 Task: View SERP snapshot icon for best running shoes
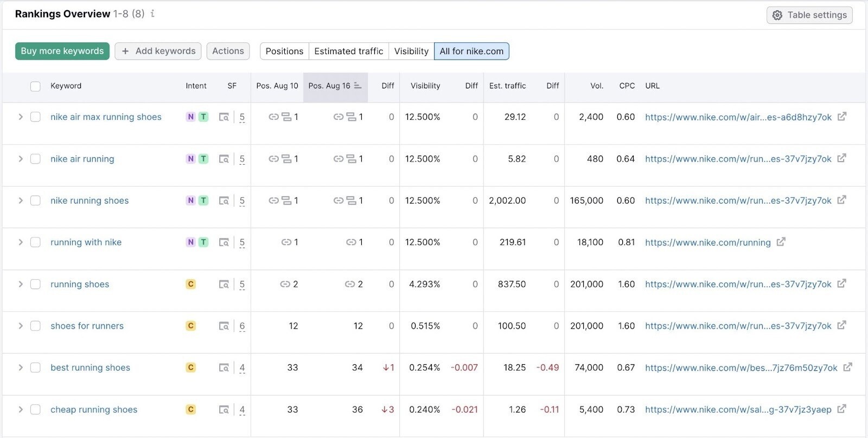[x=224, y=368]
